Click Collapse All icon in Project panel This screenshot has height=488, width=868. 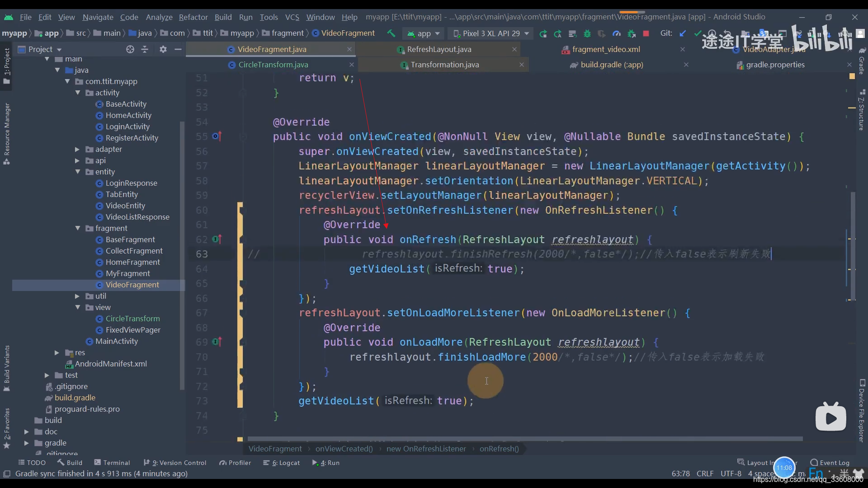click(x=145, y=49)
